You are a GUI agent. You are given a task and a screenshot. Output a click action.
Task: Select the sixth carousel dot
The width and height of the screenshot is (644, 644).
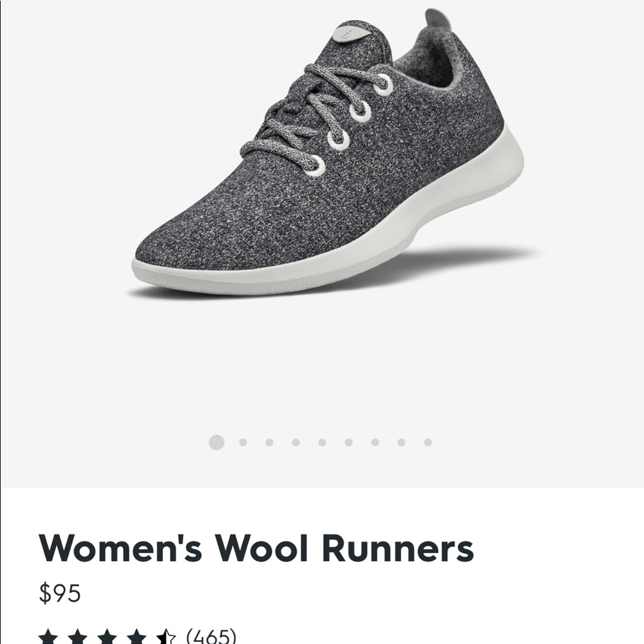pos(348,442)
